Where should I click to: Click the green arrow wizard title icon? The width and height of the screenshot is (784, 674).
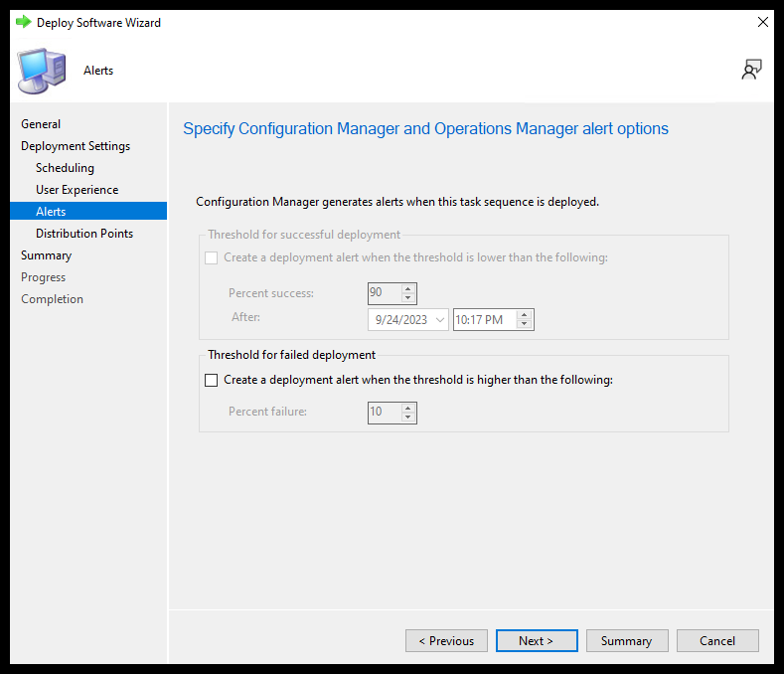pyautogui.click(x=23, y=22)
